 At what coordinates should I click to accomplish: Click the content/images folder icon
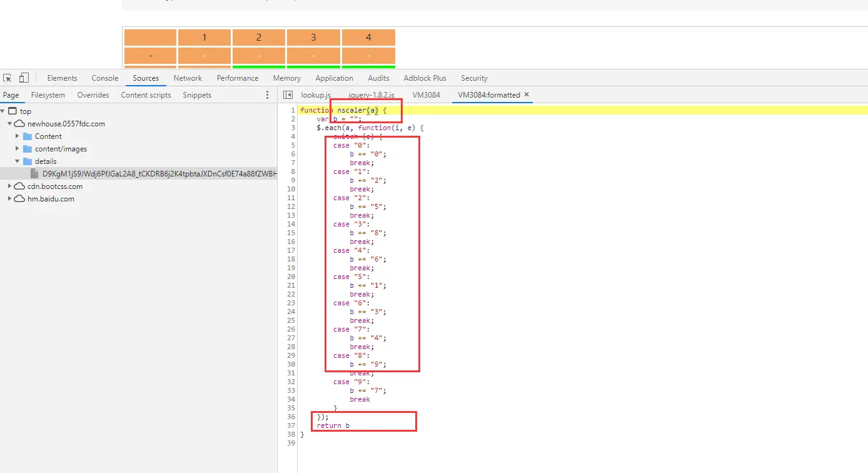(28, 149)
